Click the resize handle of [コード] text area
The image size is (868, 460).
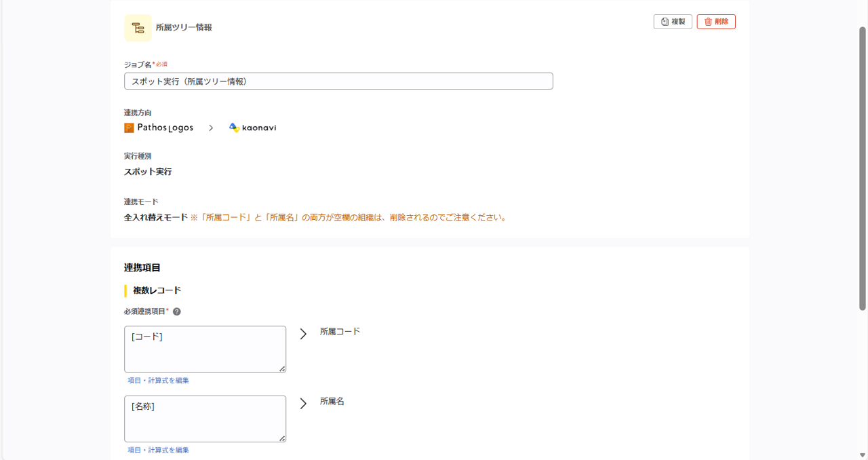coord(282,368)
